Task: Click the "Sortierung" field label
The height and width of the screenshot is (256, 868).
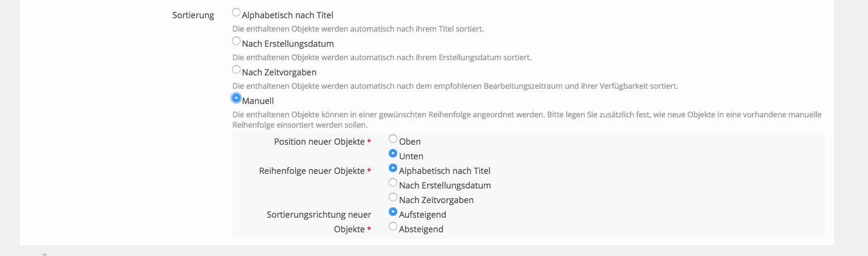Action: pos(193,15)
